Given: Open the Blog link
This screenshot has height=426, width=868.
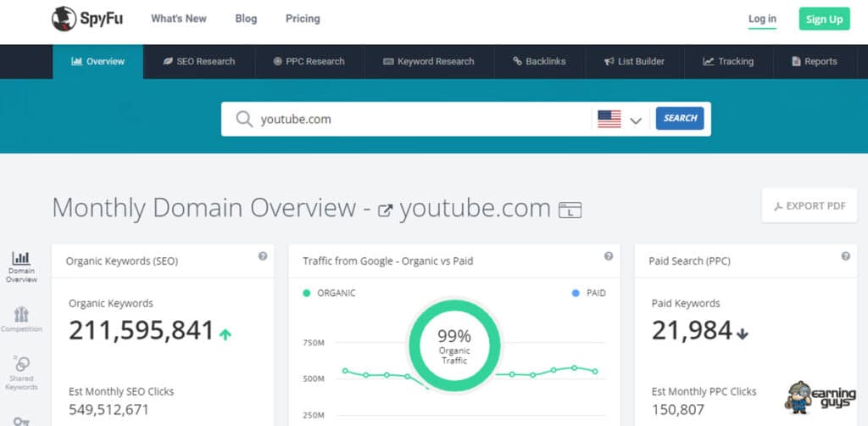Looking at the screenshot, I should (246, 19).
